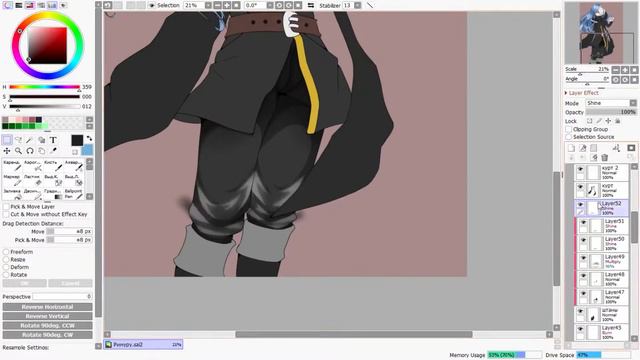Zoom in with plus button in toolbar
Image resolution: width=640 pixels, height=360 pixels.
pos(227,5)
